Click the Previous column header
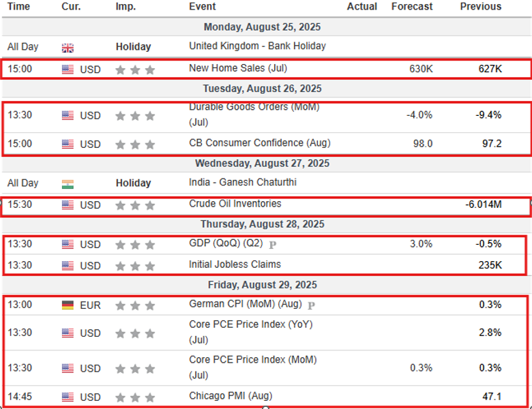This screenshot has height=409, width=532. (480, 6)
